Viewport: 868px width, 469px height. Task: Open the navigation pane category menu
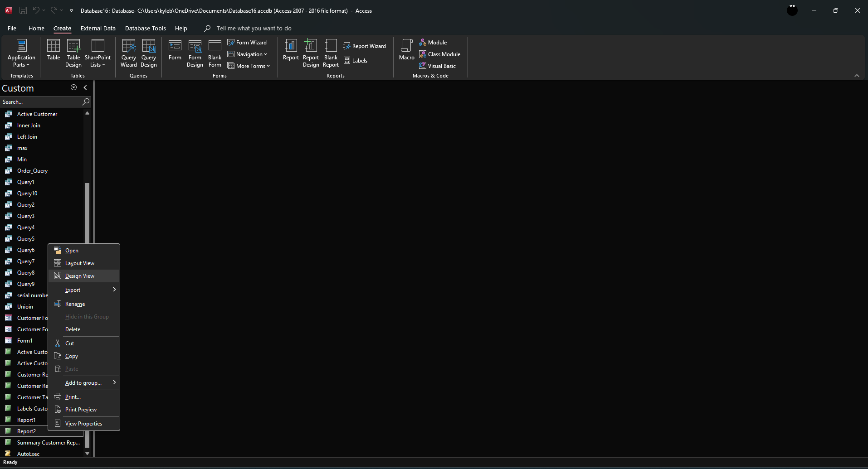pos(73,87)
